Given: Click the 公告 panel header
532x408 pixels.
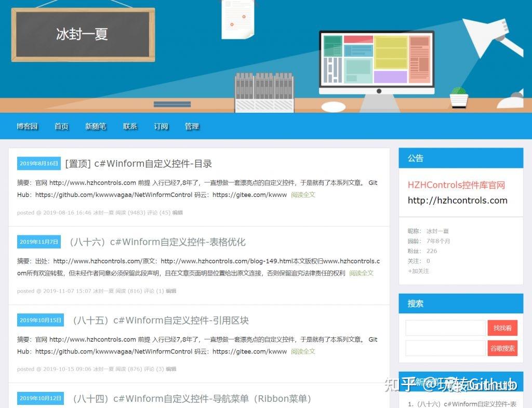Looking at the screenshot, I should click(x=461, y=158).
